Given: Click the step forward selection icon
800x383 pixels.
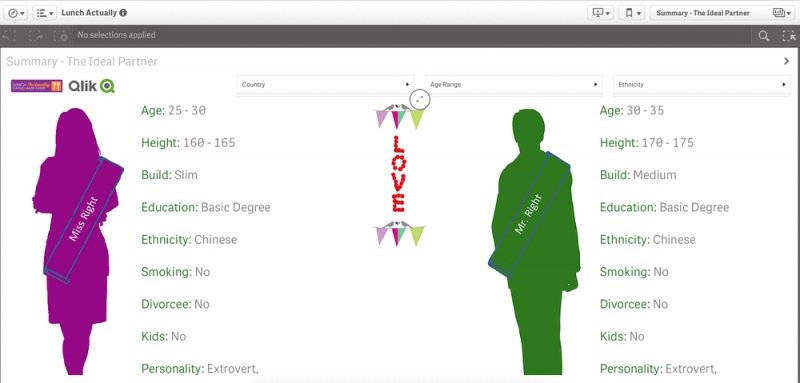Looking at the screenshot, I should [x=35, y=36].
